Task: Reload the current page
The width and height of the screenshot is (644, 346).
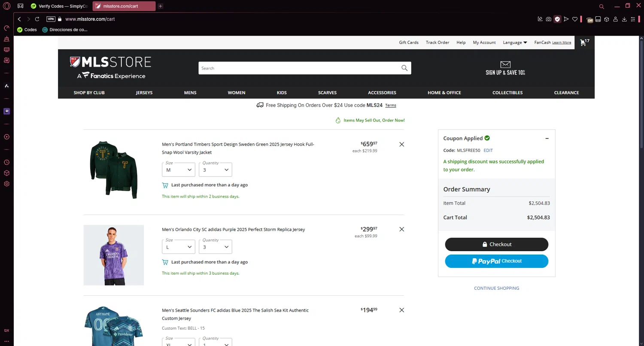Action: point(37,19)
